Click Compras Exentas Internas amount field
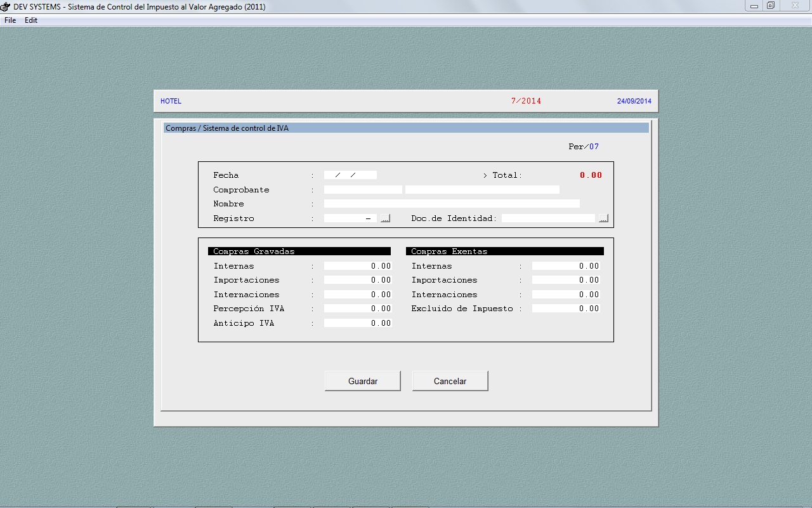 566,266
